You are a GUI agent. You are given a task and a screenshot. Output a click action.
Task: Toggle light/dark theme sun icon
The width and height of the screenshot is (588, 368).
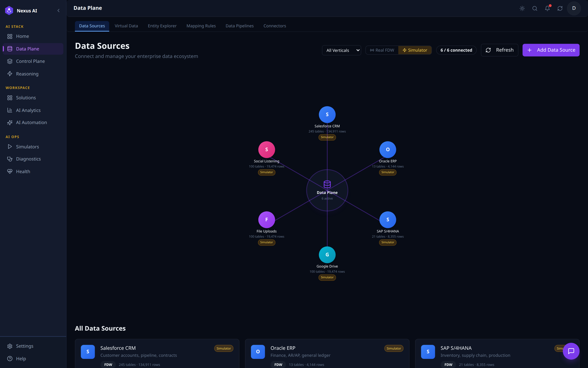522,8
